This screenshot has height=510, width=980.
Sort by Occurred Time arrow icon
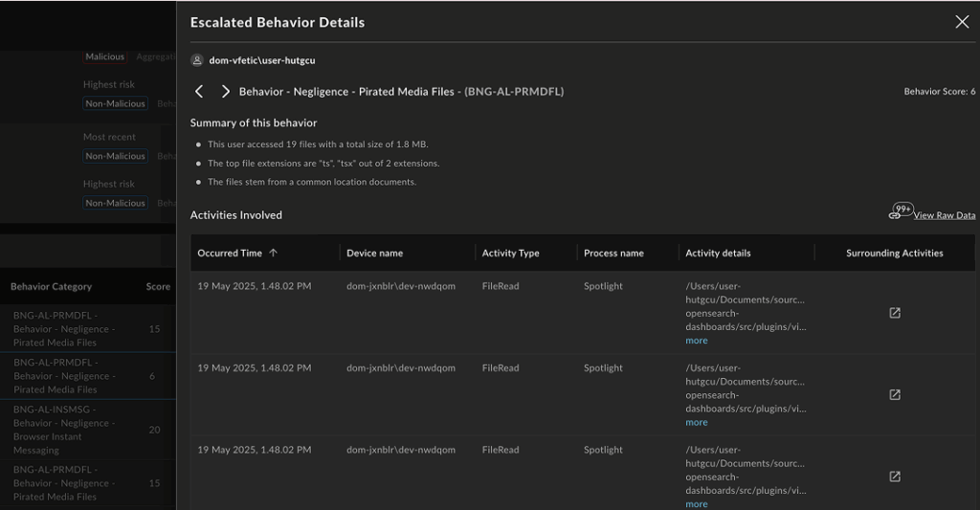pyautogui.click(x=274, y=254)
